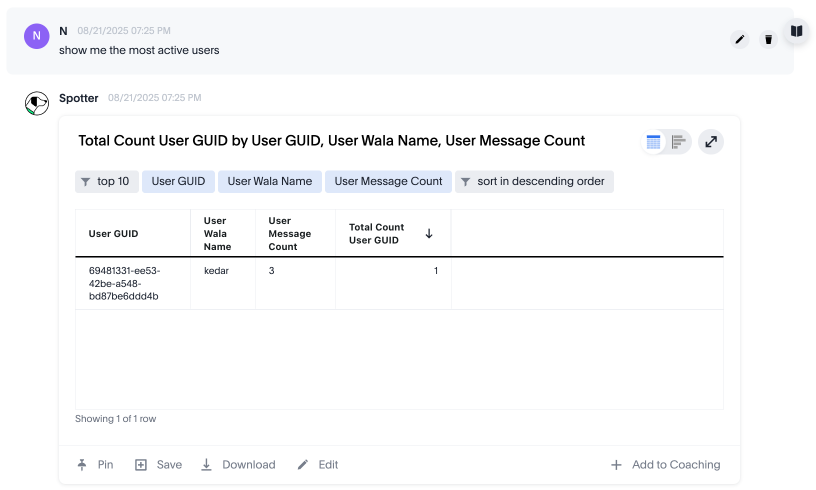Delete the message using trash icon
The width and height of the screenshot is (816, 490).
tap(768, 40)
